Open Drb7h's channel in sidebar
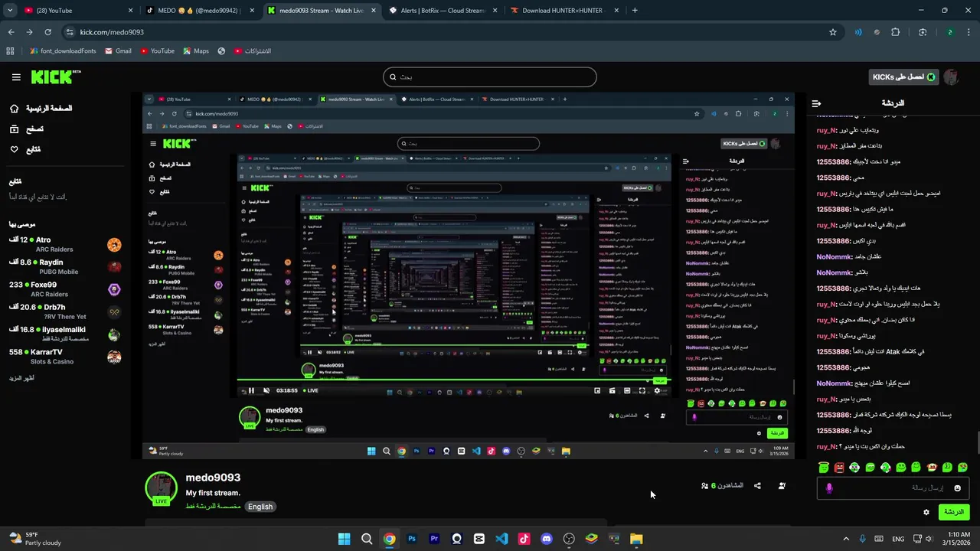 point(65,311)
